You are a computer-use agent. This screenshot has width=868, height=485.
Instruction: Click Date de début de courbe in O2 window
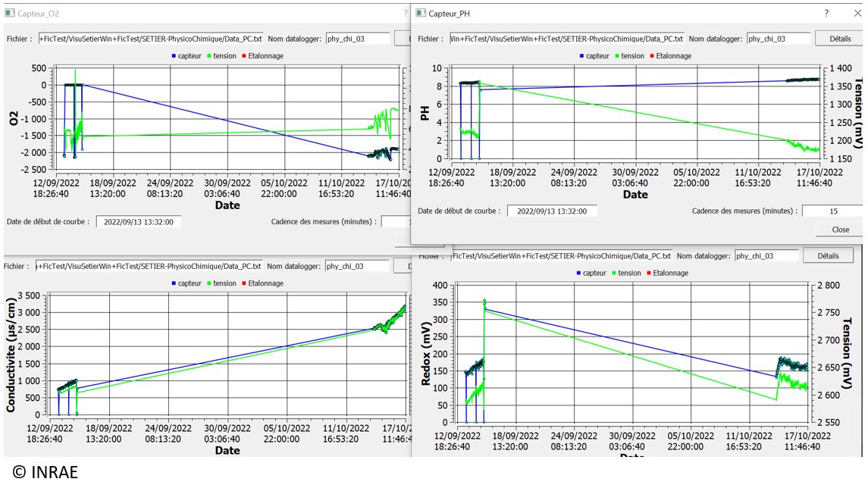(x=139, y=222)
